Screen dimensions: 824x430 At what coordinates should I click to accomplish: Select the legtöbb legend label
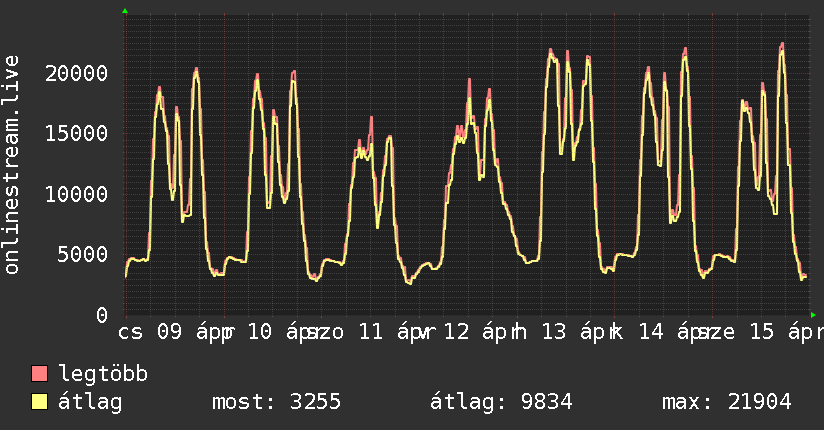(x=103, y=374)
